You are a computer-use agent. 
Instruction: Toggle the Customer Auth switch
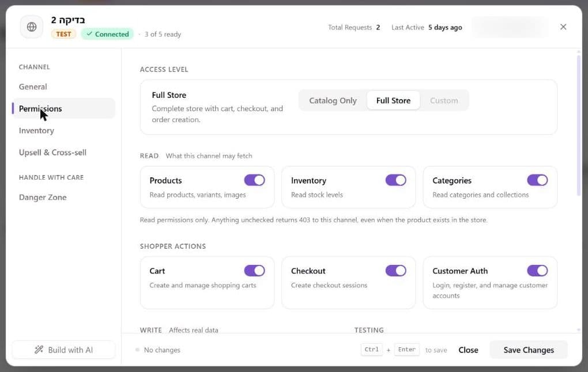click(x=537, y=271)
